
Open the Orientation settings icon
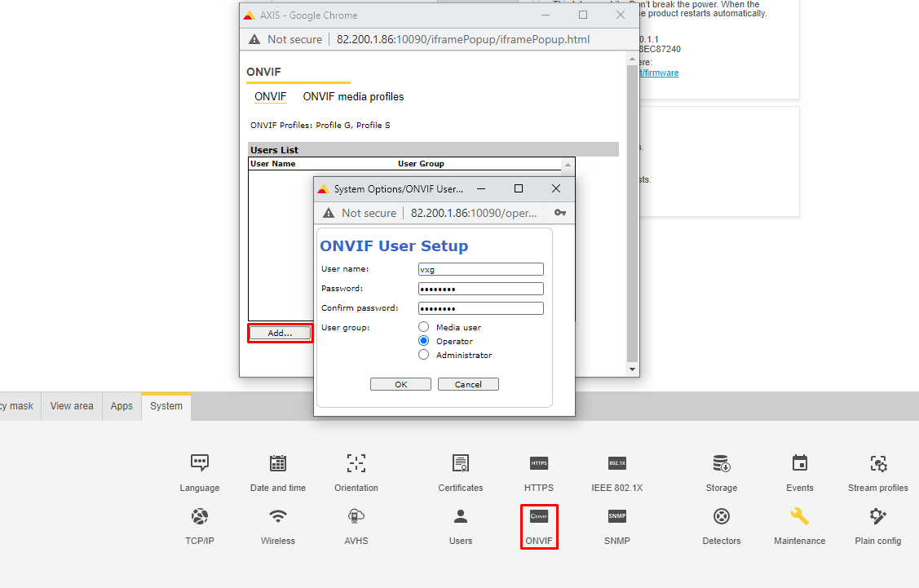(356, 464)
